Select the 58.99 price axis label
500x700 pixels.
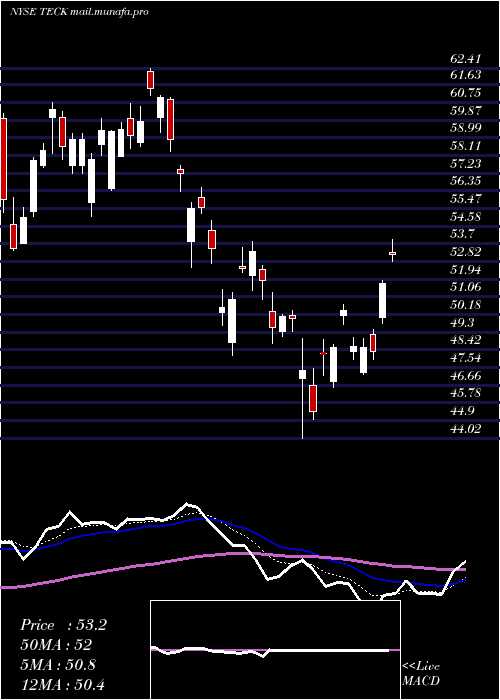pos(465,128)
